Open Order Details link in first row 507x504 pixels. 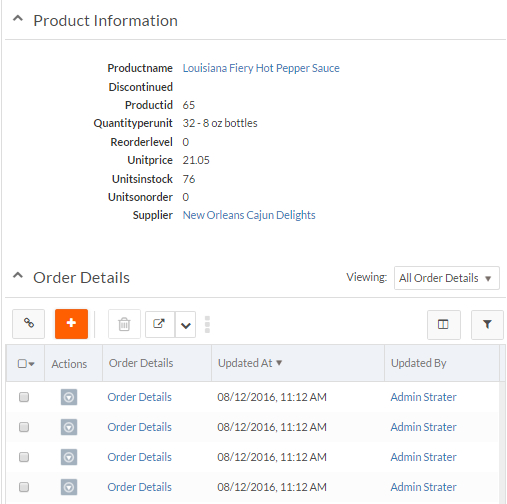[x=140, y=397]
